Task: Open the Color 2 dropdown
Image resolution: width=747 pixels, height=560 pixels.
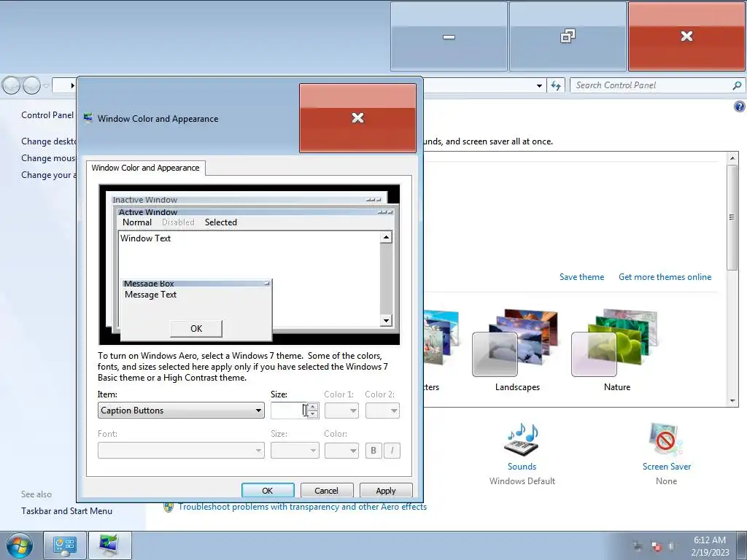Action: click(382, 411)
